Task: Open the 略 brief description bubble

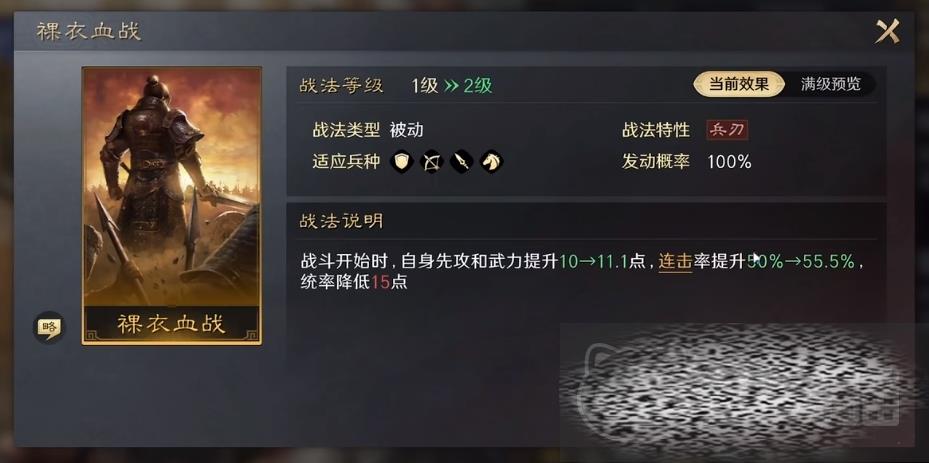Action: (48, 327)
